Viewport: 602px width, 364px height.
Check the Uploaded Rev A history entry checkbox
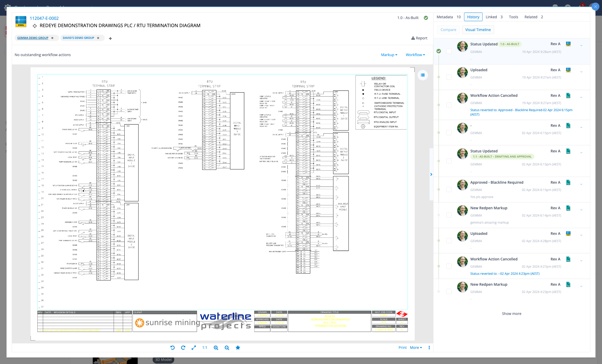[x=449, y=77]
